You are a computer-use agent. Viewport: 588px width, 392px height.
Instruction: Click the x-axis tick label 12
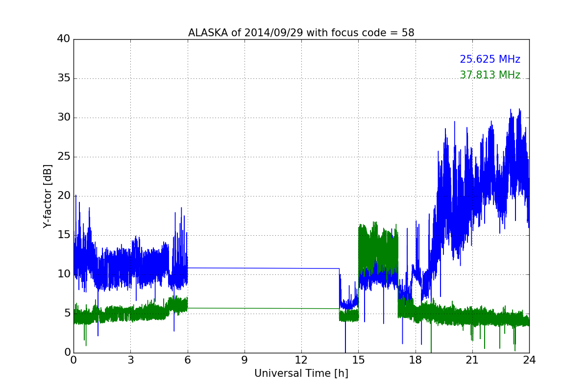tap(301, 360)
